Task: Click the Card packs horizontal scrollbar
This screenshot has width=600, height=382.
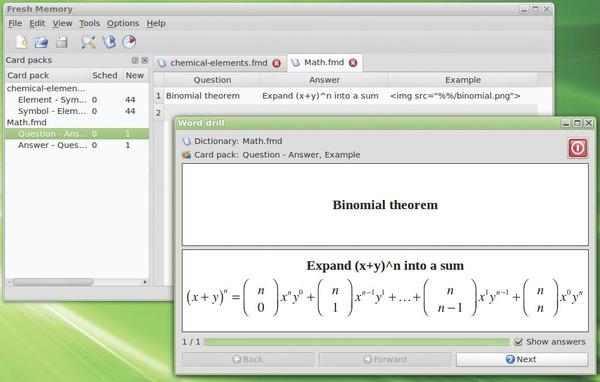Action: [77, 282]
